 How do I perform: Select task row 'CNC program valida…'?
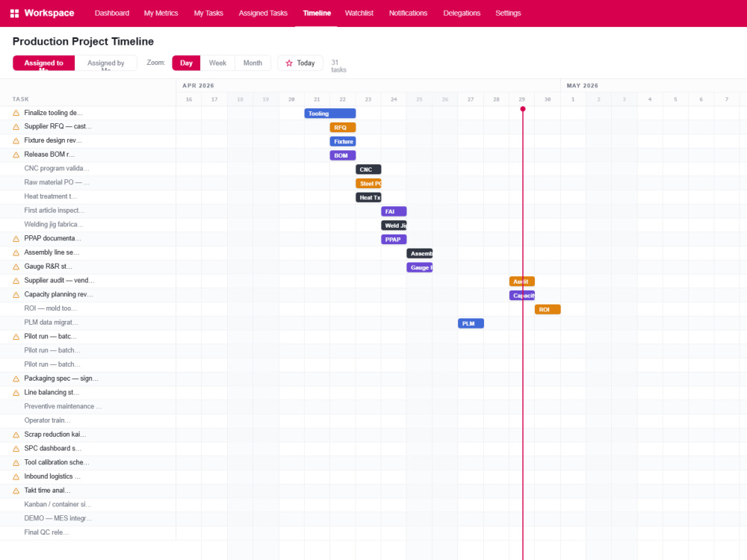pyautogui.click(x=88, y=169)
